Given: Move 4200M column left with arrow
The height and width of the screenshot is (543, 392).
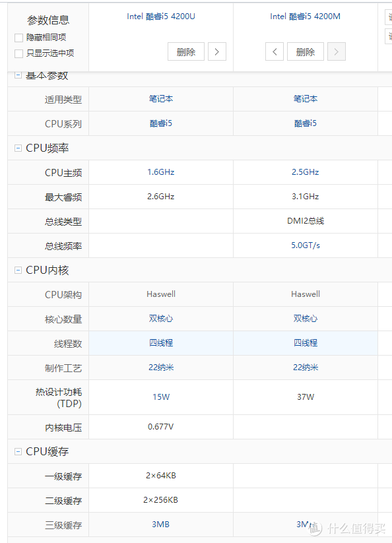Looking at the screenshot, I should tap(275, 51).
